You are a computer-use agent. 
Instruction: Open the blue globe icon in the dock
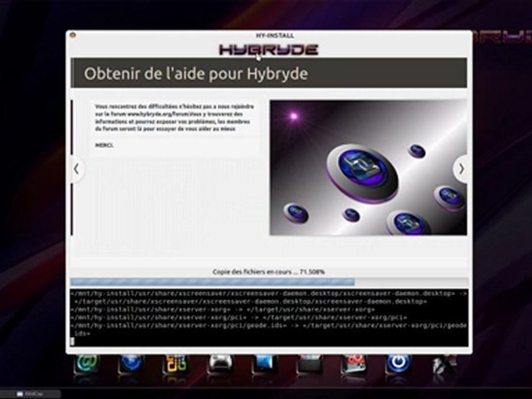(x=131, y=365)
